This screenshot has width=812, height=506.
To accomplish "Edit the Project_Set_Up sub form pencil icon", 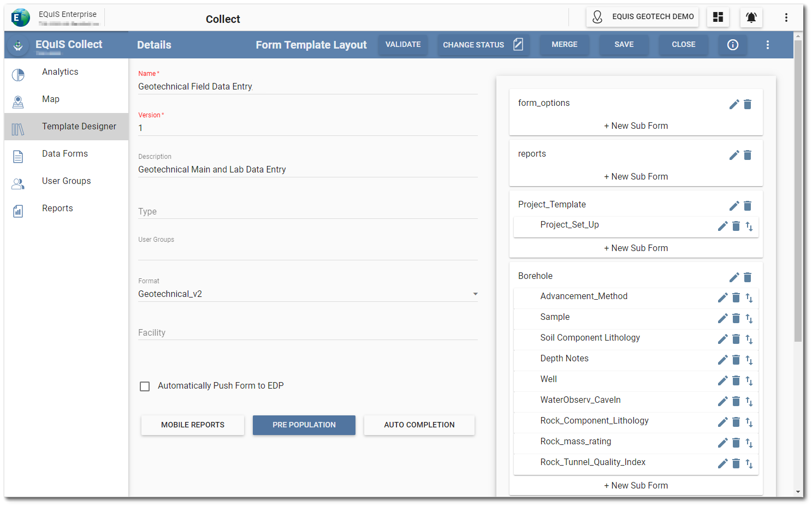I will pyautogui.click(x=722, y=225).
